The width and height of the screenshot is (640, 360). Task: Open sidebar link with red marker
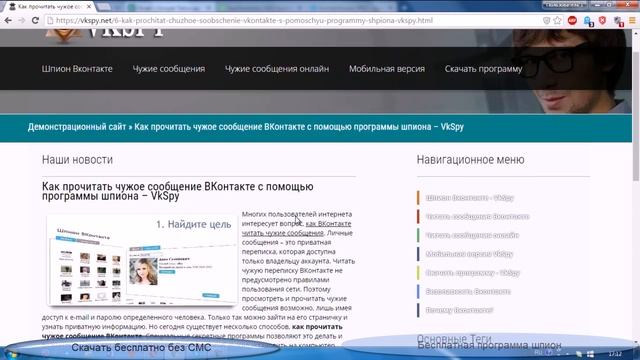[477, 216]
